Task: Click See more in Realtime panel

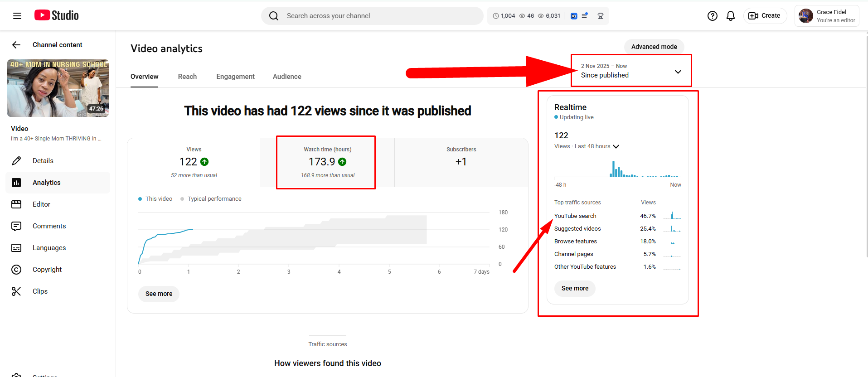Action: pyautogui.click(x=575, y=288)
